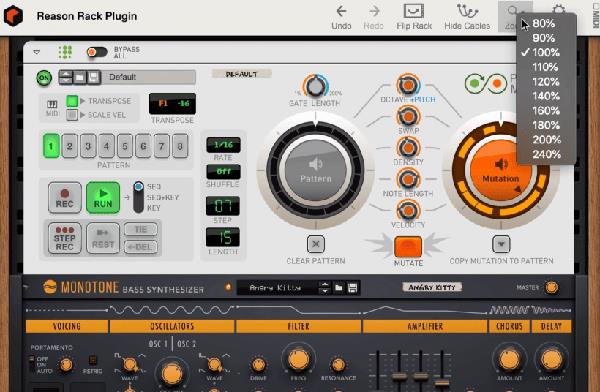The image size is (600, 392).
Task: Click the Swap mutation knob
Action: (x=408, y=116)
